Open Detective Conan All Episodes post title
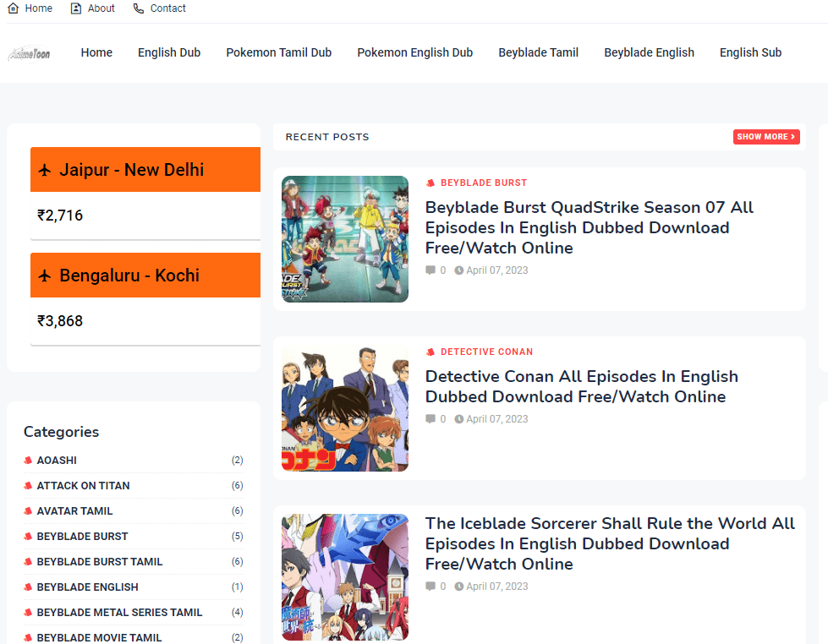Screen dimensions: 828x644 click(581, 386)
